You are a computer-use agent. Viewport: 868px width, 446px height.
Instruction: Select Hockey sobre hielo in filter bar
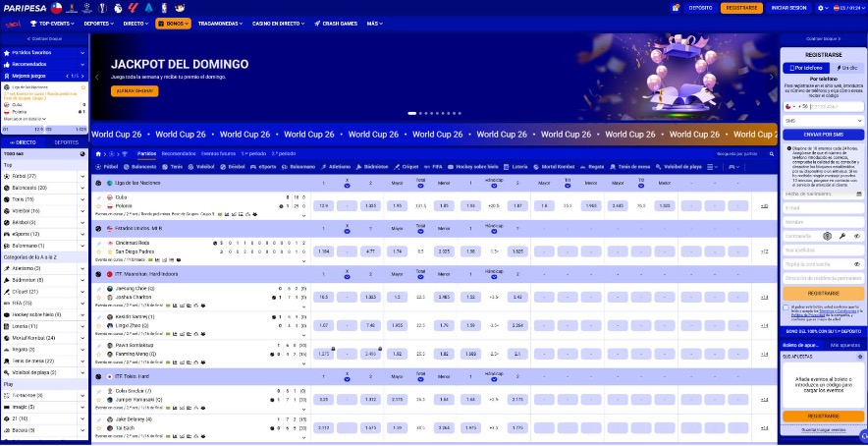(x=472, y=166)
